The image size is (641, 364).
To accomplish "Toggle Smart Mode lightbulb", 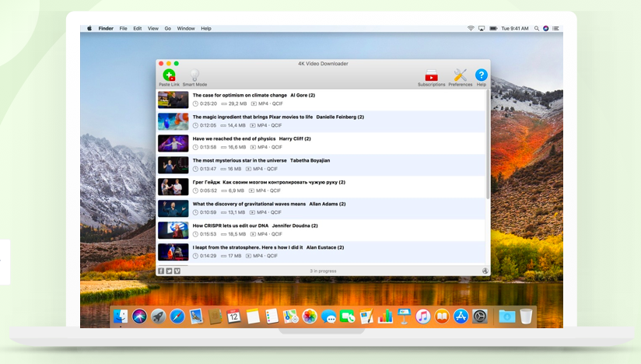I will coord(194,78).
